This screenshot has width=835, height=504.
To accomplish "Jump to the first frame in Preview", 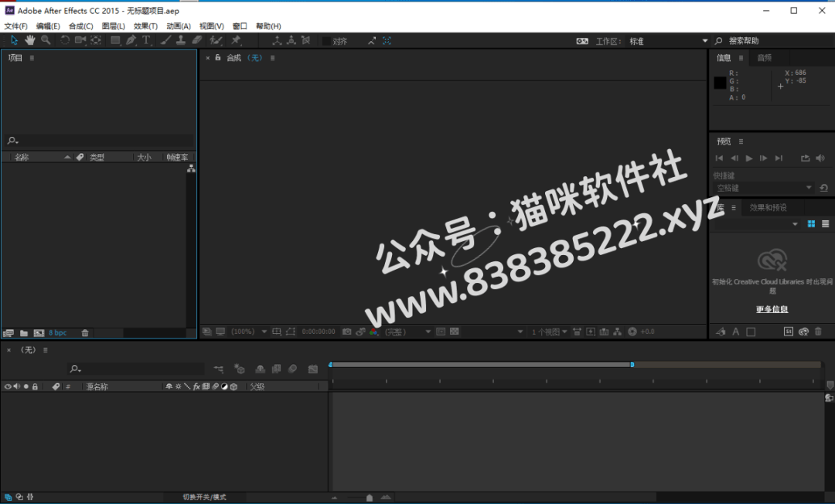I will point(719,158).
